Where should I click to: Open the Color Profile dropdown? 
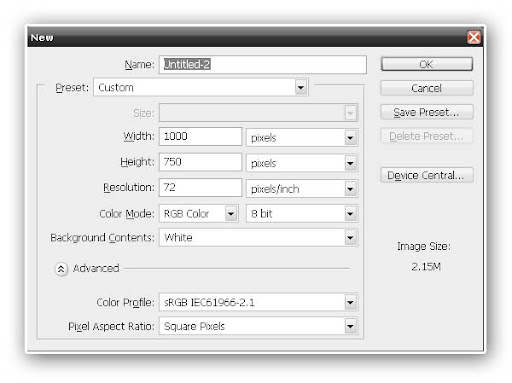pyautogui.click(x=258, y=302)
